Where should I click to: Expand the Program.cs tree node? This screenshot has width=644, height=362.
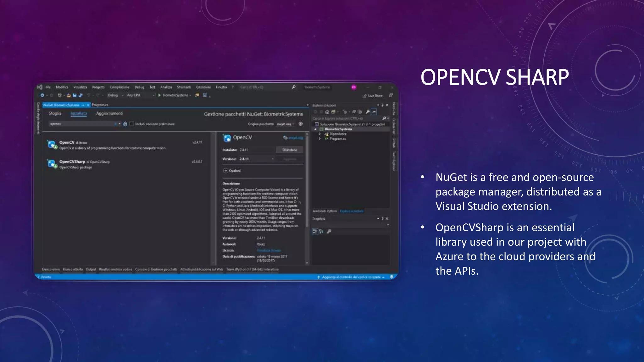click(x=320, y=139)
